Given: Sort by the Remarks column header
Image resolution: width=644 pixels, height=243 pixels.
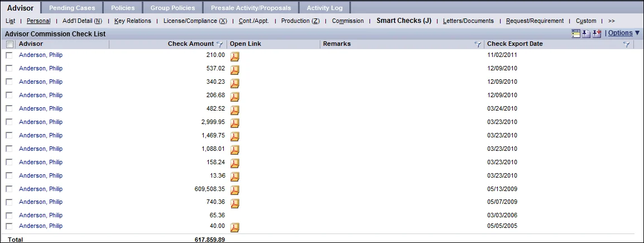Looking at the screenshot, I should [337, 44].
